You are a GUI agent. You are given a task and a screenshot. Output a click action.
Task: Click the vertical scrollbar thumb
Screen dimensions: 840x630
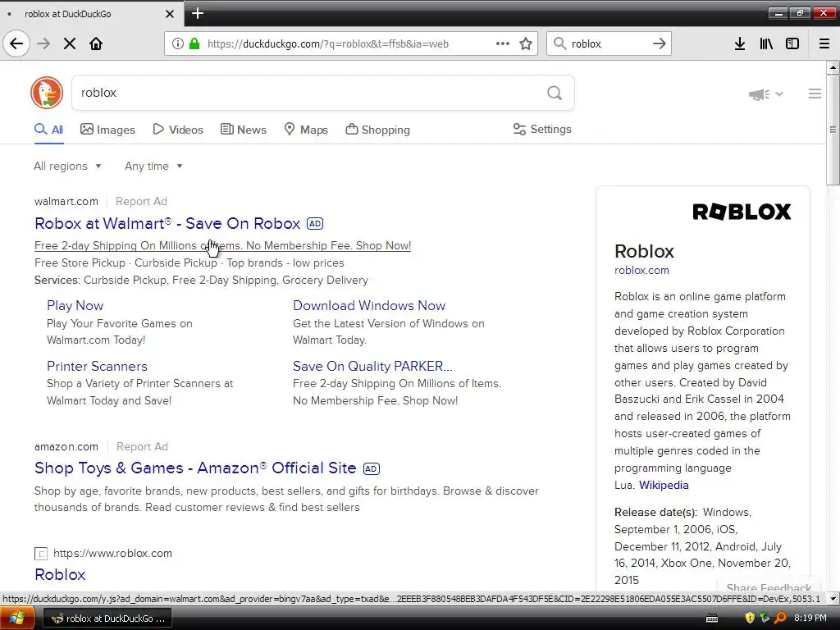tap(833, 130)
